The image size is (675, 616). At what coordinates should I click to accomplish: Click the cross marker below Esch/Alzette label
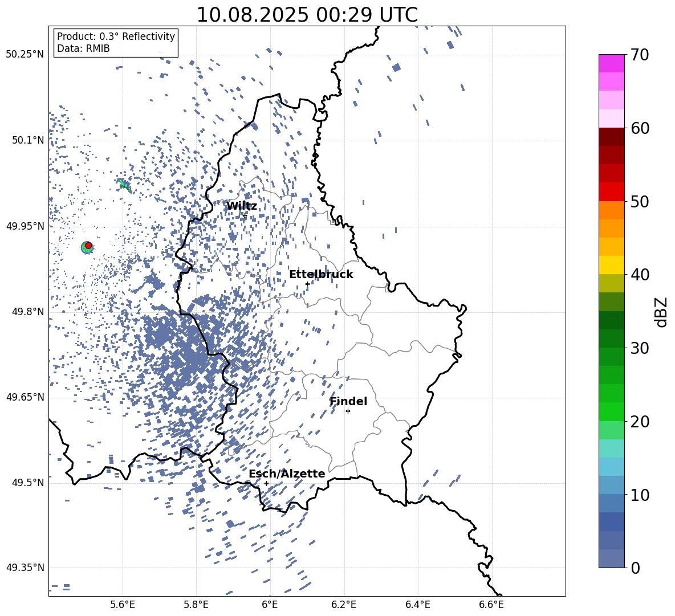(x=266, y=483)
